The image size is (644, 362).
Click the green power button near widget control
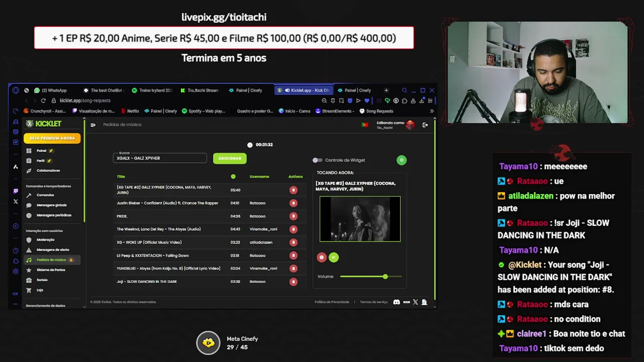point(401,160)
